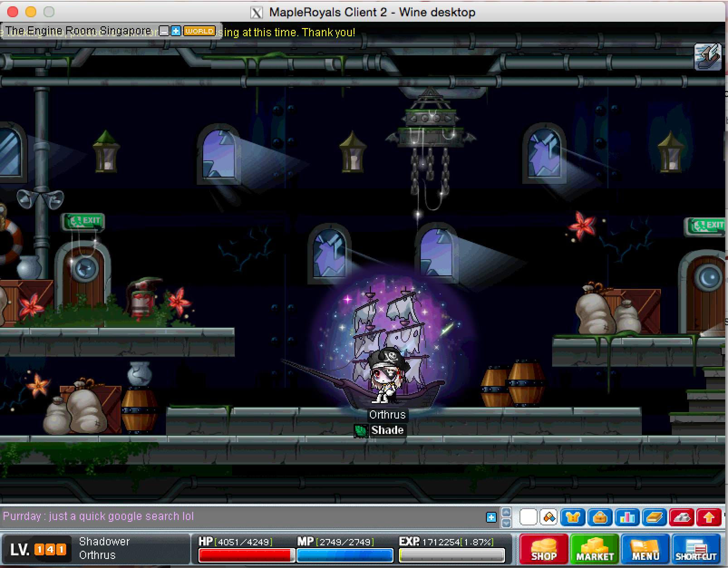Click the blank white chat target box
The height and width of the screenshot is (568, 728).
[528, 517]
